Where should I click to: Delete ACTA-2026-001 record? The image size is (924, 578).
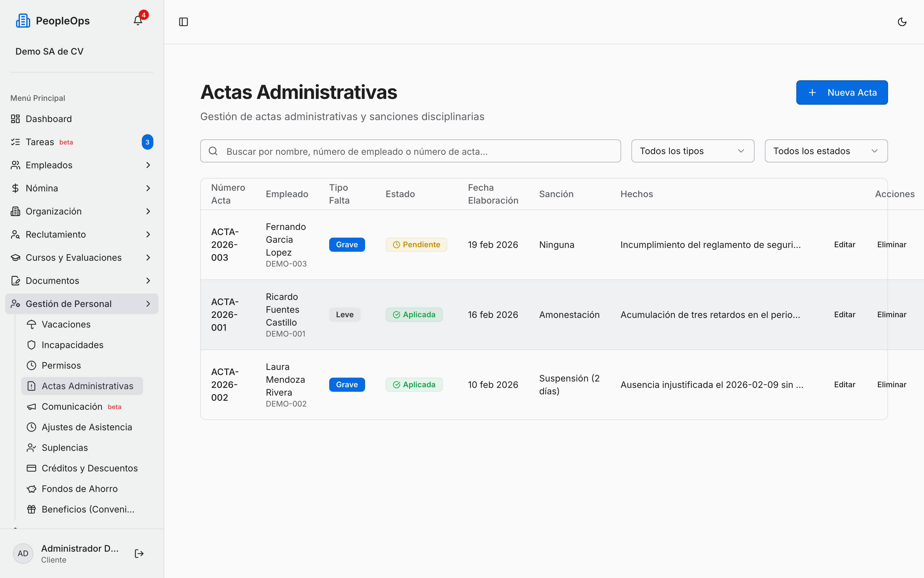(892, 315)
